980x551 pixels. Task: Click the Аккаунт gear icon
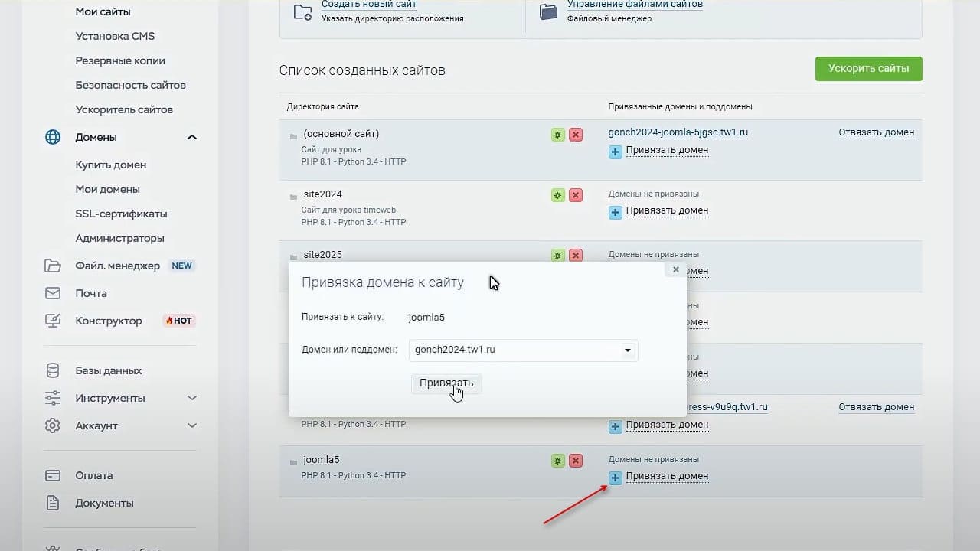coord(53,425)
